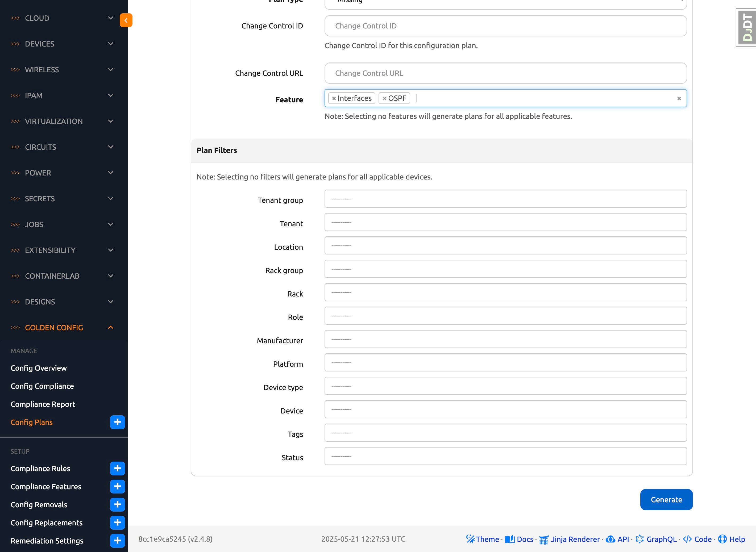Click the plus icon next to Compliance Features
The width and height of the screenshot is (756, 552).
click(117, 486)
